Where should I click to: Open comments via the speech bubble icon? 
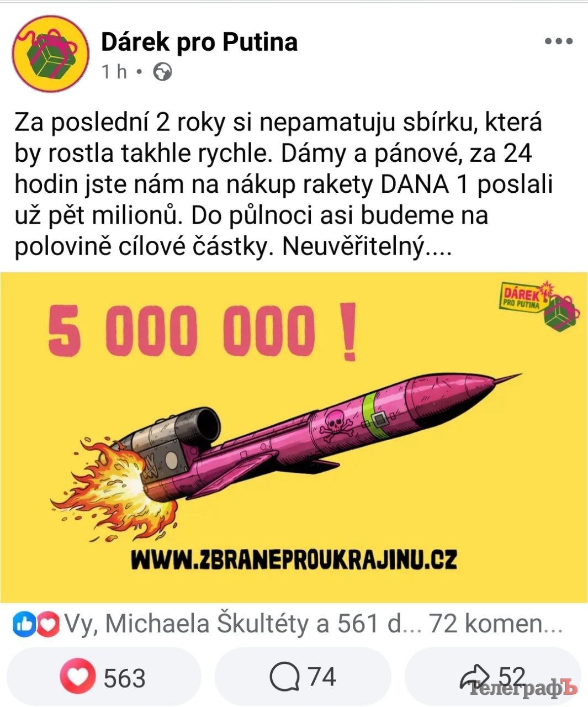tap(285, 677)
